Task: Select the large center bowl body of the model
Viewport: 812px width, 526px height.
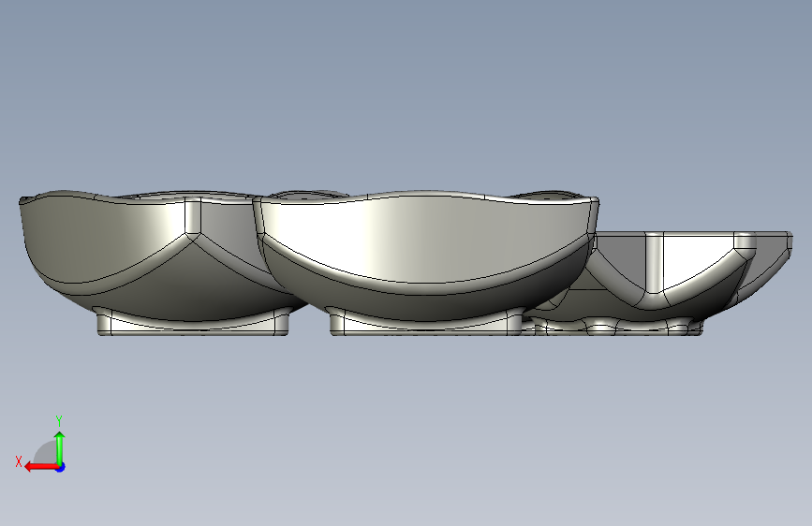Action: point(424,254)
